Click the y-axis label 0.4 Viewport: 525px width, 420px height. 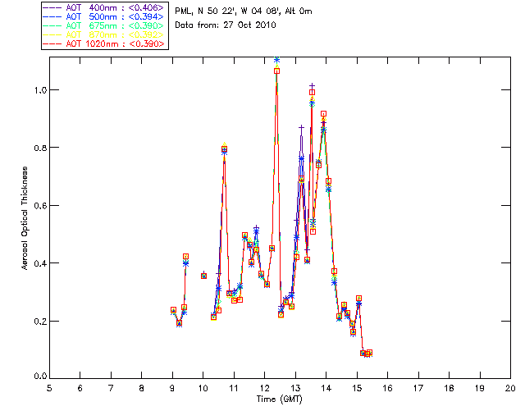coord(40,263)
